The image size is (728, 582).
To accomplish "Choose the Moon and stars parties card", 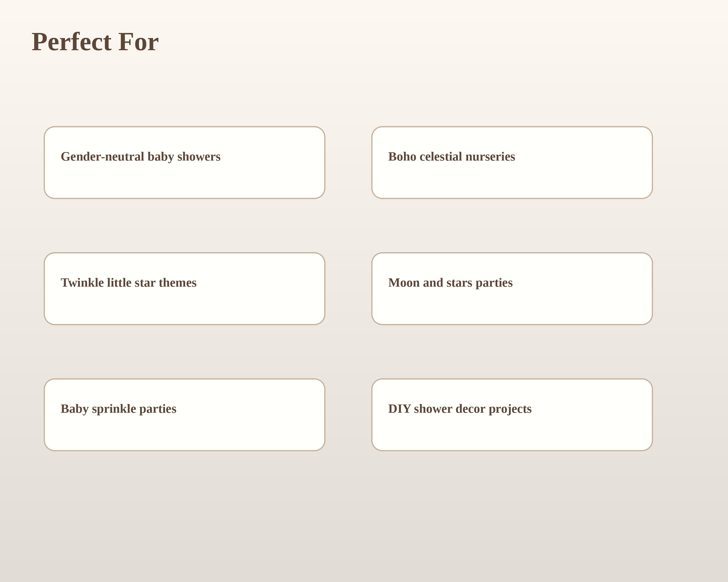I will tap(512, 289).
